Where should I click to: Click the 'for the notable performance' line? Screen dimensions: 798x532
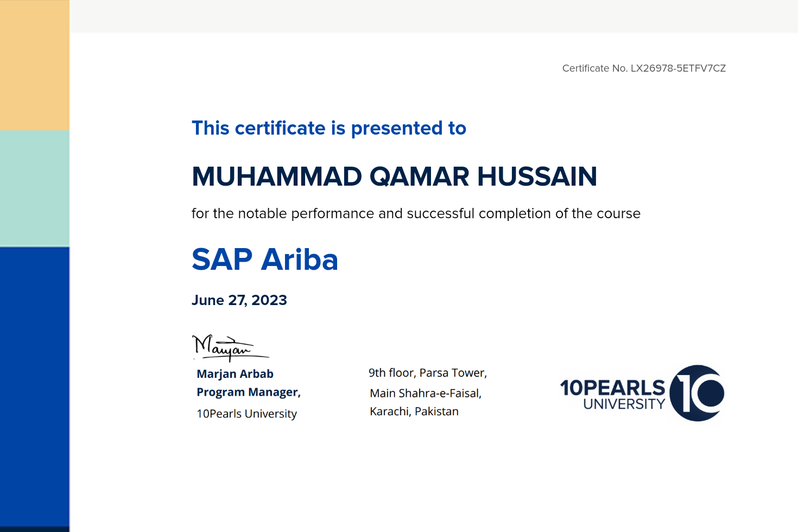416,213
